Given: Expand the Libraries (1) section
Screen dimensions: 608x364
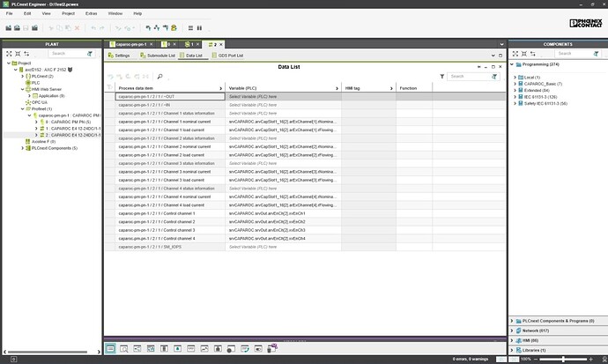Looking at the screenshot, I should click(512, 350).
